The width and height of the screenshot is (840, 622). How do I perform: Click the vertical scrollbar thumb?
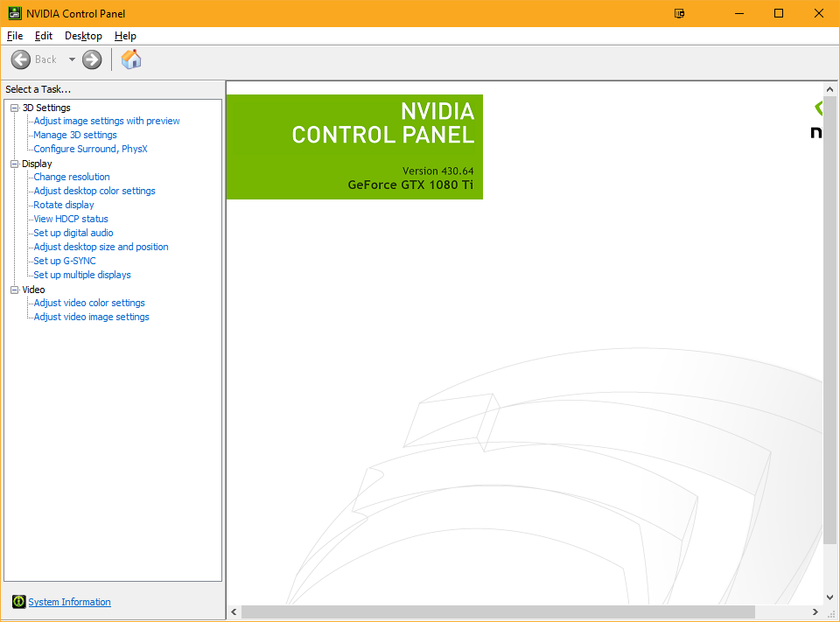tap(829, 320)
